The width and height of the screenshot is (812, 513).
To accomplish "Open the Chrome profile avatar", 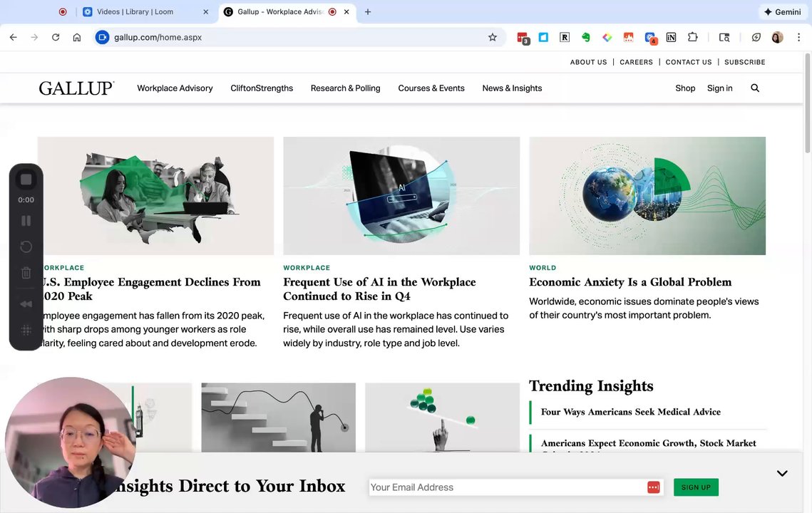I will coord(777,37).
